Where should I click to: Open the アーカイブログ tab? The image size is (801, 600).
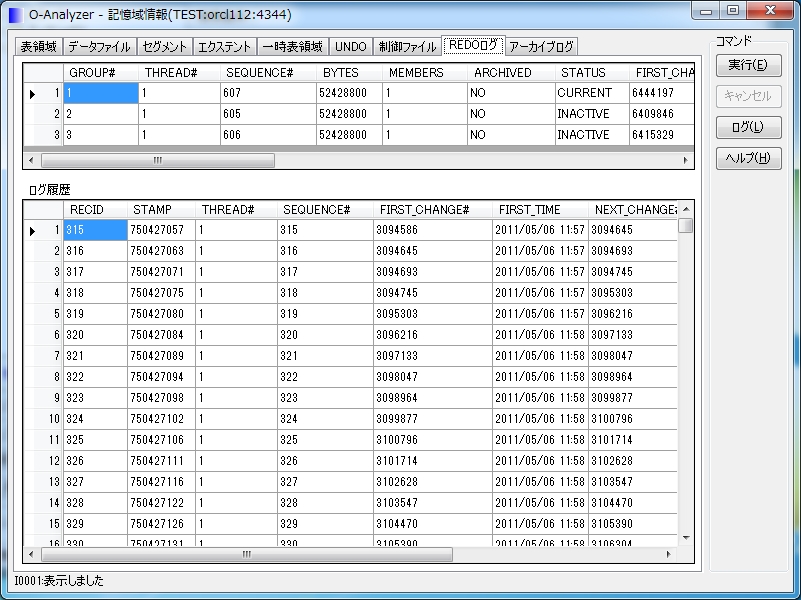(541, 46)
